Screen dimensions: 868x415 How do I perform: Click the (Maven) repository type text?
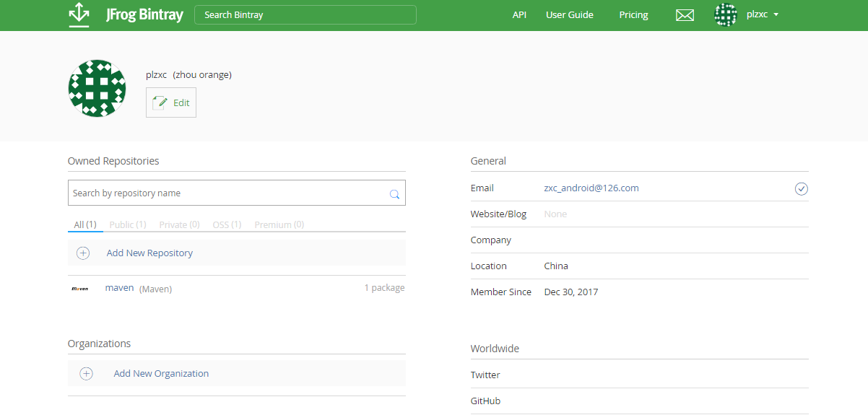coord(155,289)
